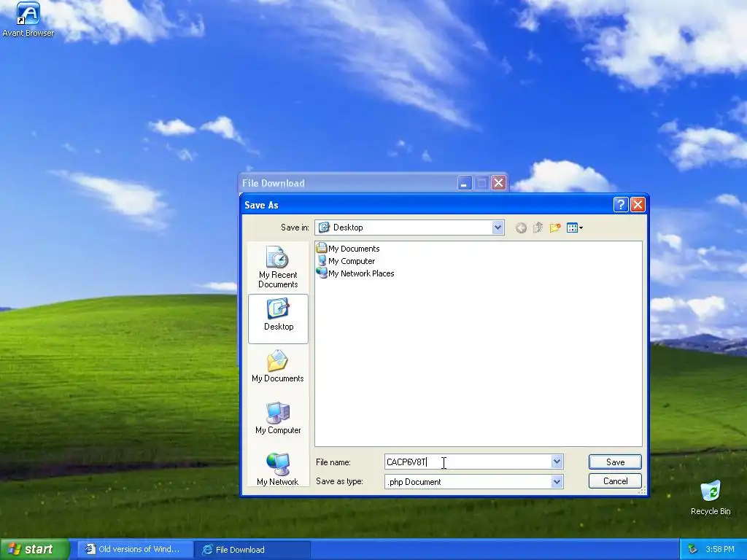Open the Windows Start menu
This screenshot has width=747, height=560.
click(x=35, y=549)
